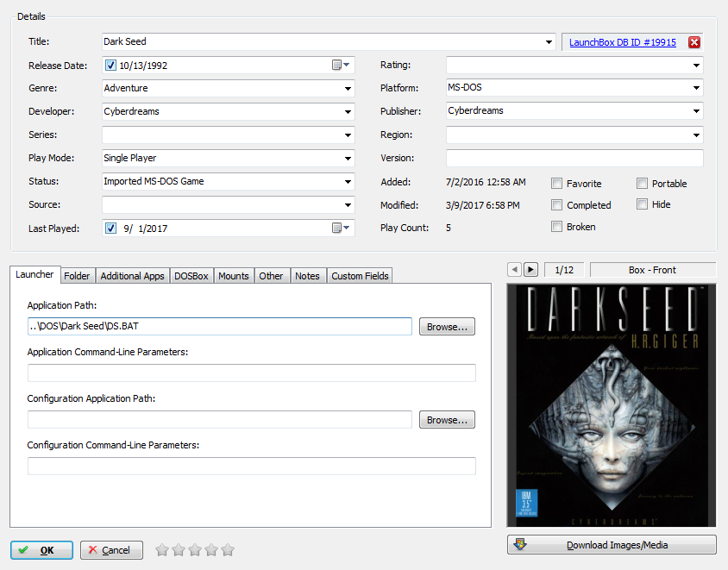The width and height of the screenshot is (728, 570).
Task: Open Last Played calendar picker icon
Action: [341, 228]
